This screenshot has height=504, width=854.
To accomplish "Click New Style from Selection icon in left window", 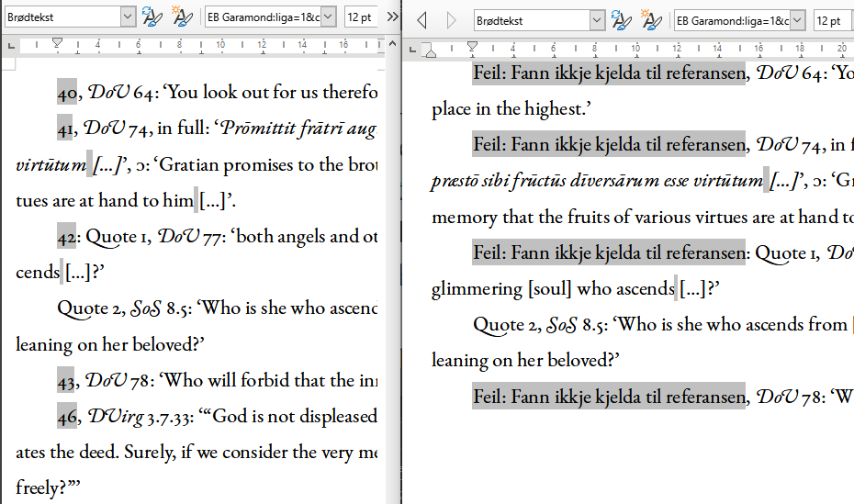I will pyautogui.click(x=182, y=17).
